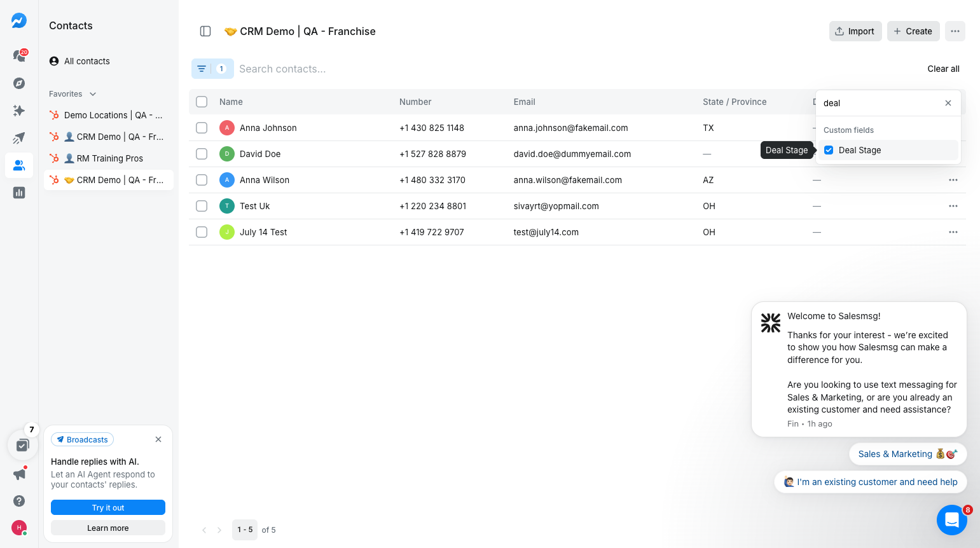Clear the 'deal' column search text
The height and width of the screenshot is (548, 980).
click(x=948, y=103)
